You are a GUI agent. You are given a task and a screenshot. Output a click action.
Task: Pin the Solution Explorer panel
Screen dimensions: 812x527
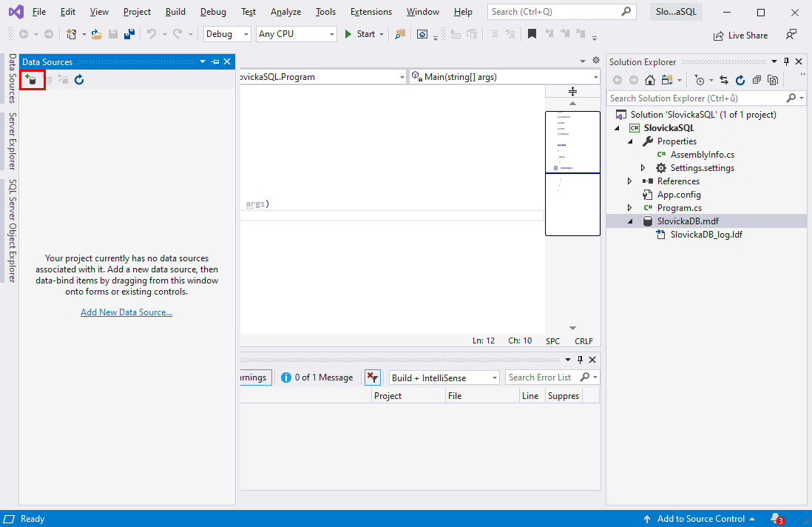[786, 61]
